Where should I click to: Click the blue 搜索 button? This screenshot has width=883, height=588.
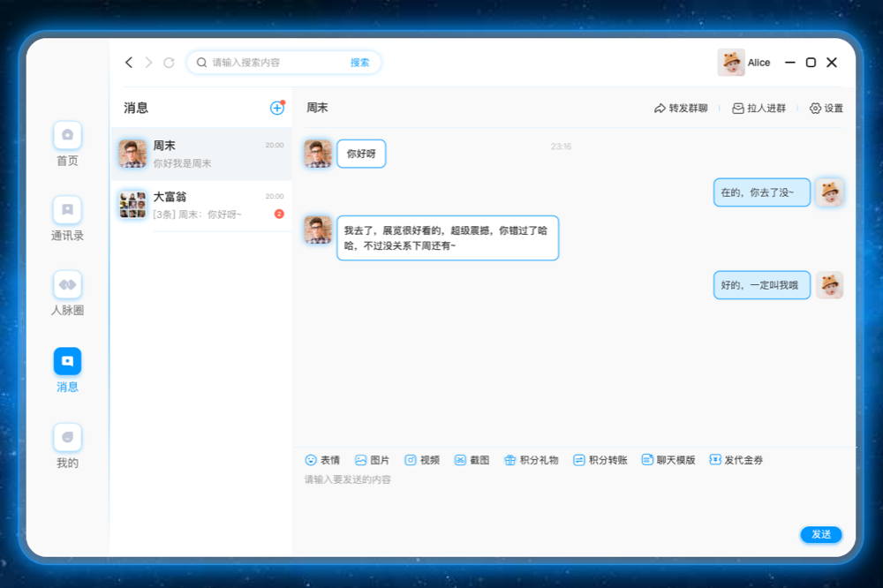tap(360, 63)
